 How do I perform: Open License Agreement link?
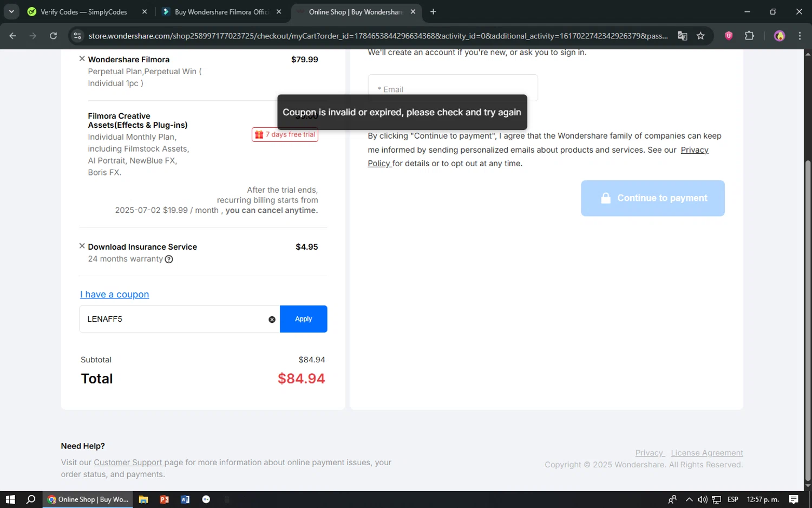pos(706,453)
